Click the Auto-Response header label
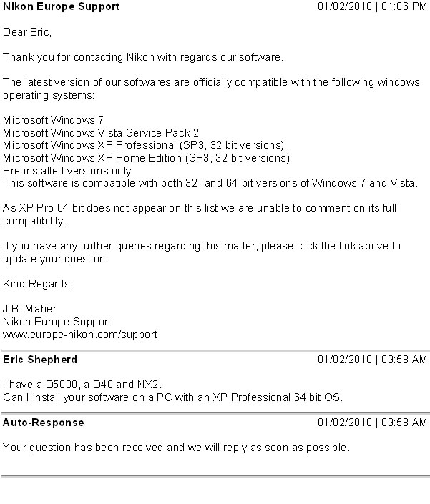The height and width of the screenshot is (504, 430). [44, 423]
